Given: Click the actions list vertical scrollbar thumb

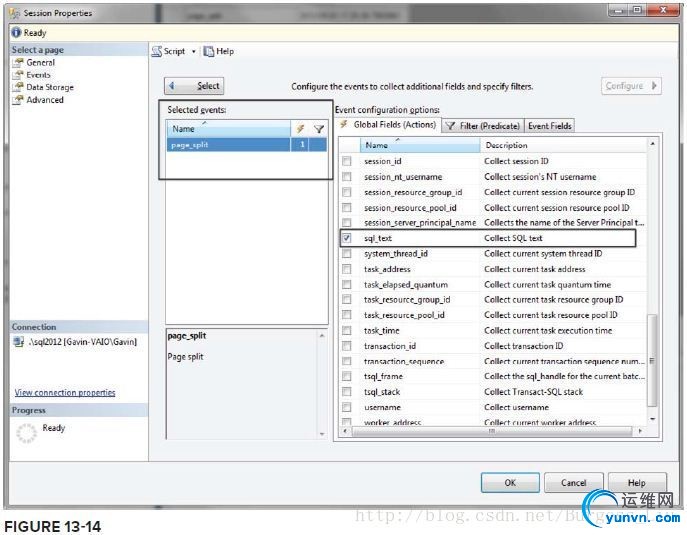Looking at the screenshot, I should [x=652, y=361].
